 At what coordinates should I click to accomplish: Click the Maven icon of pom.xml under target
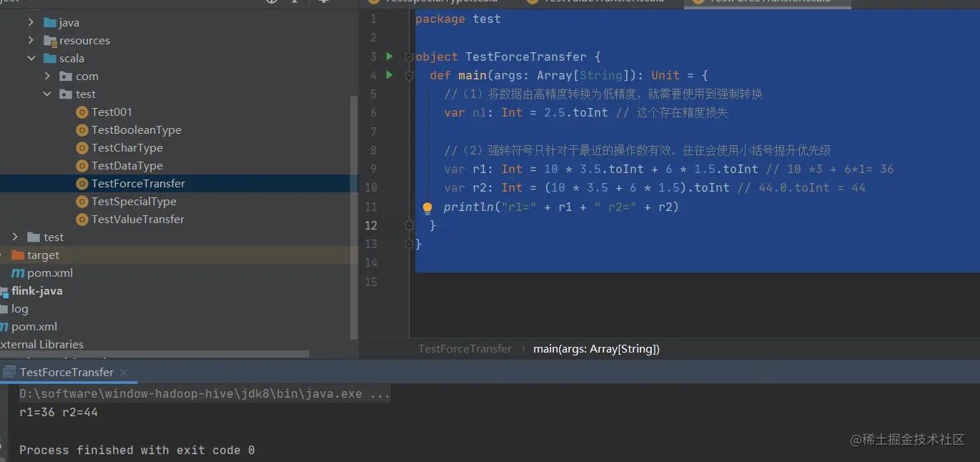(x=18, y=273)
